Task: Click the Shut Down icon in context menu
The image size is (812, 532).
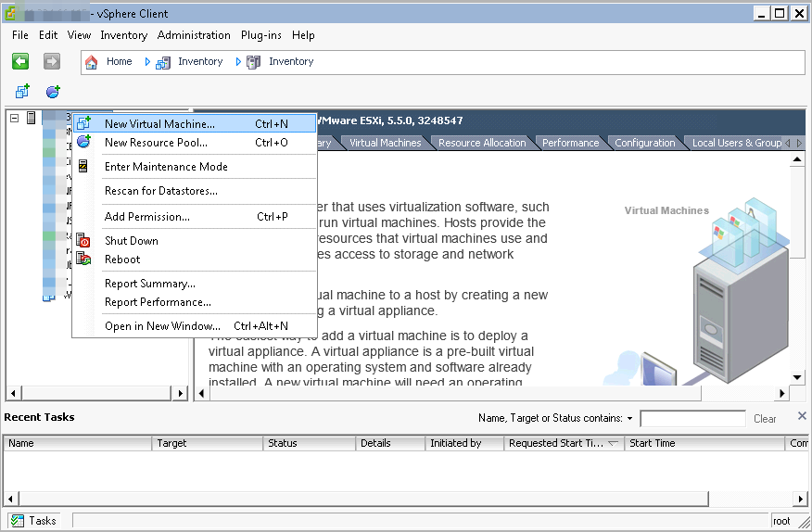Action: coord(84,241)
